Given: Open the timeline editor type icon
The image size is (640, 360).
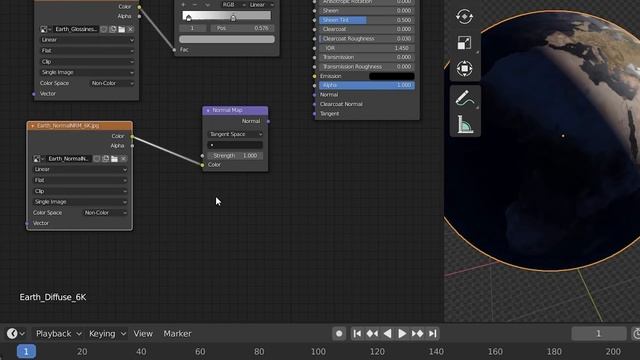Looking at the screenshot, I should click(16, 333).
